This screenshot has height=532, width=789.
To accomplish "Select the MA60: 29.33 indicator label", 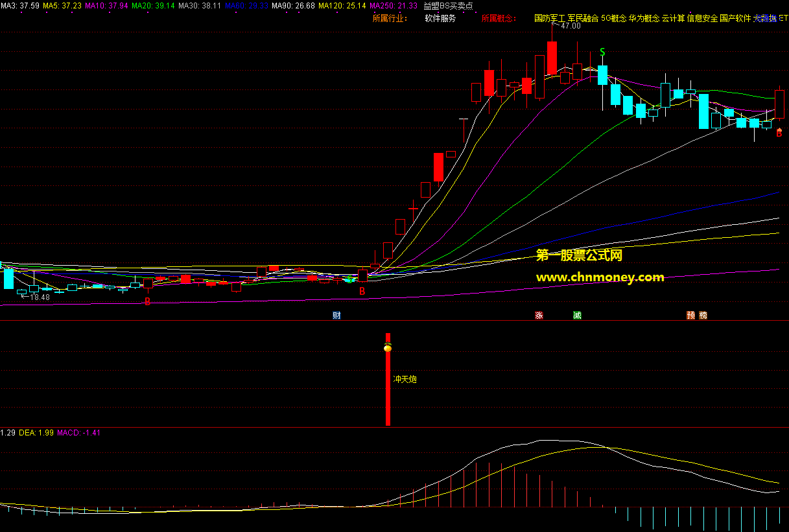I will pos(246,6).
